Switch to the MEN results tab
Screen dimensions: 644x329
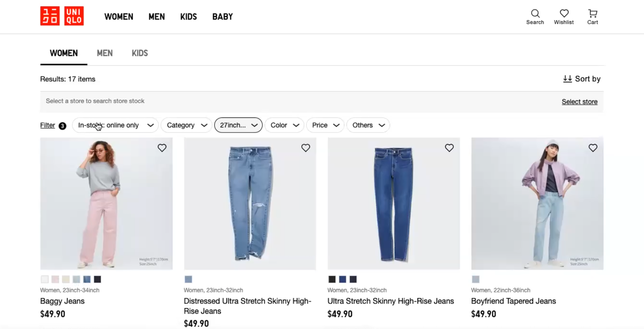[x=105, y=53]
